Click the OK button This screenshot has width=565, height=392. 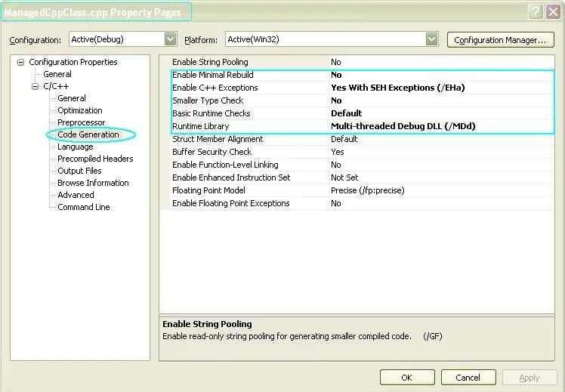(x=407, y=377)
